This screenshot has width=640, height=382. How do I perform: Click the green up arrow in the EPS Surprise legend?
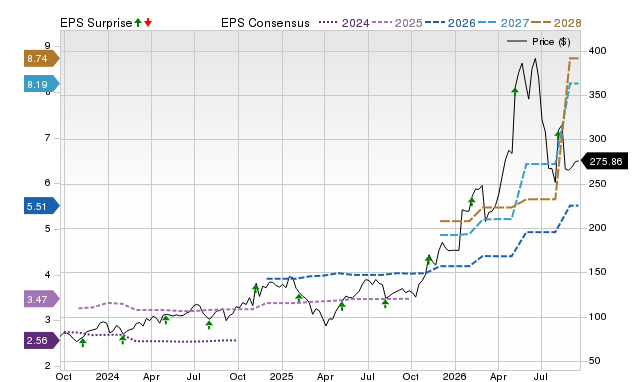(138, 23)
